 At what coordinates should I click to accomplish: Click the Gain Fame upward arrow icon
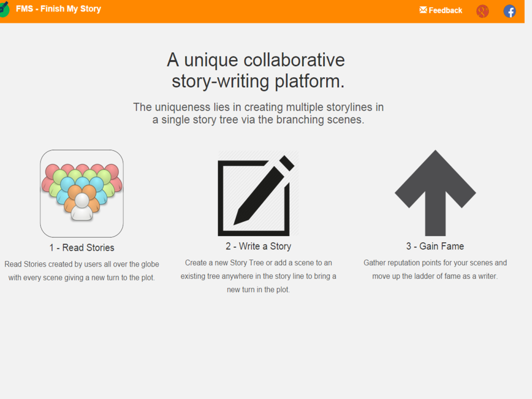(x=435, y=192)
